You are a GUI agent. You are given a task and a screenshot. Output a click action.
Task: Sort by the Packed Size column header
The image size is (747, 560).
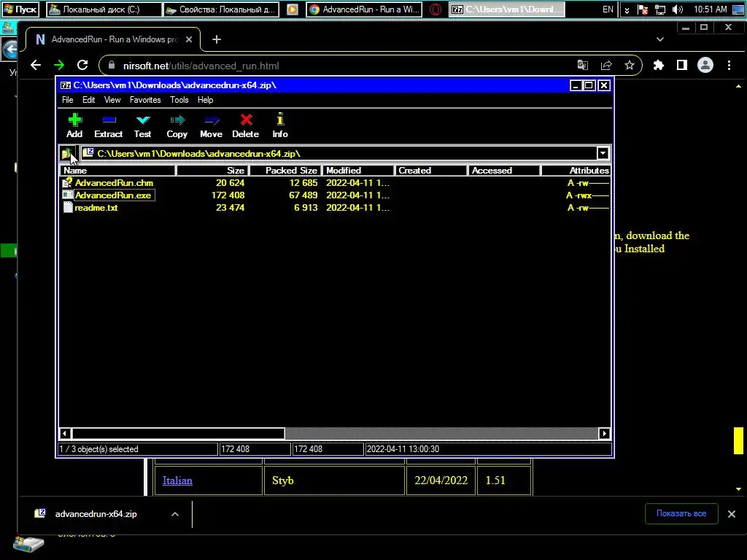pyautogui.click(x=286, y=171)
